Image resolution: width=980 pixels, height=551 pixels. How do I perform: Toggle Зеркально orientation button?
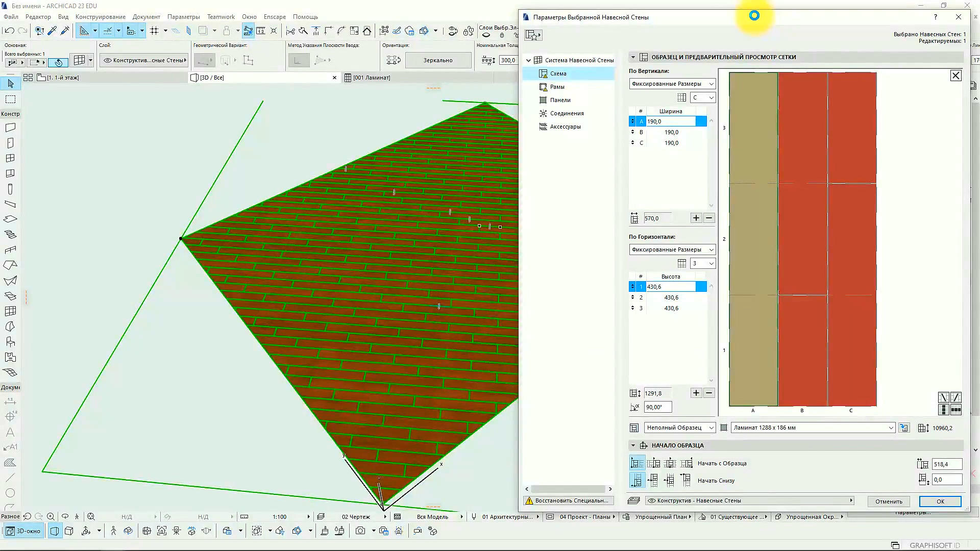click(438, 60)
